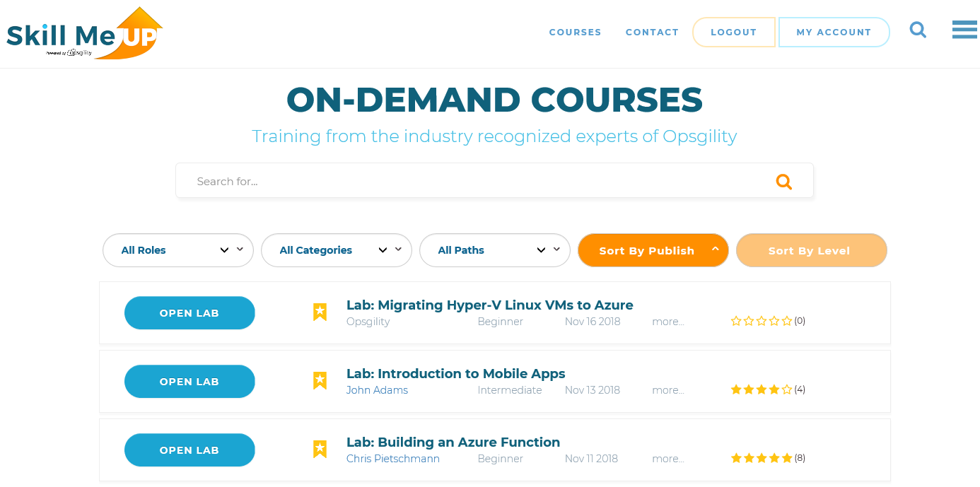Click the Opsgility author text
980x487 pixels.
tap(368, 322)
